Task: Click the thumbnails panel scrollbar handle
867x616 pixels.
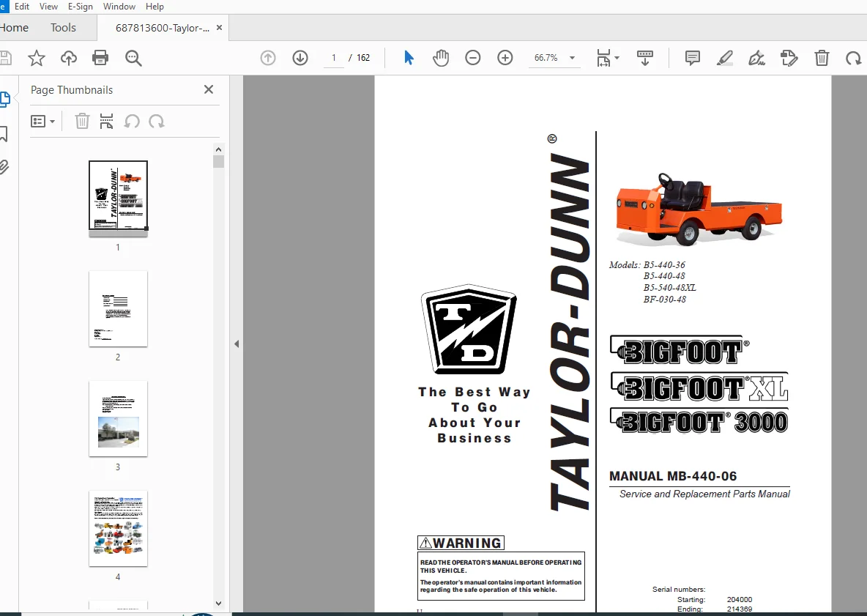Action: tap(218, 161)
